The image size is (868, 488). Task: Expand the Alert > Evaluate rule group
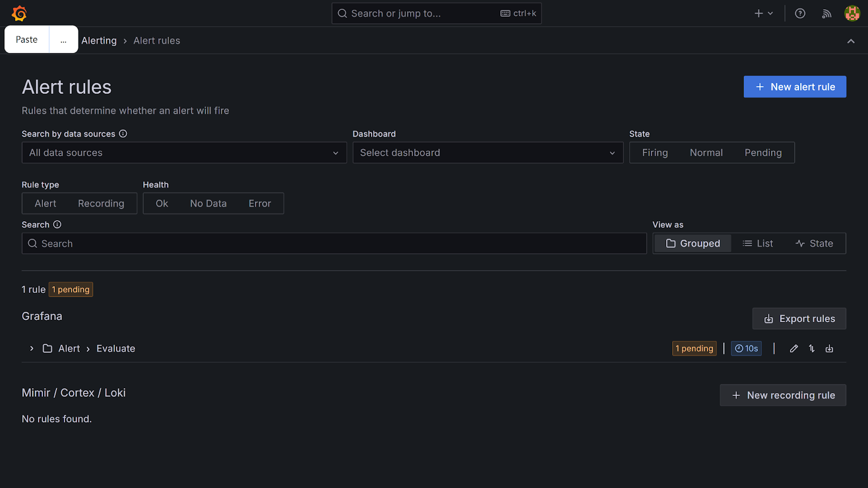click(x=31, y=349)
